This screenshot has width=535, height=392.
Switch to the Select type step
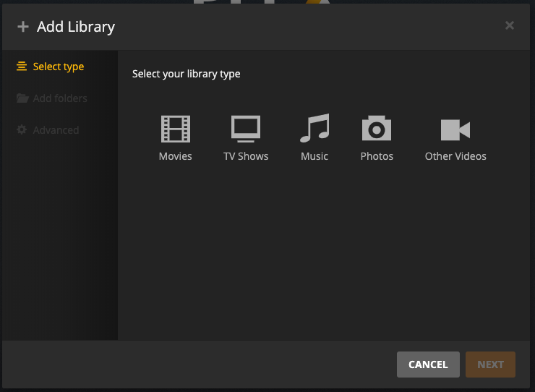click(x=59, y=67)
